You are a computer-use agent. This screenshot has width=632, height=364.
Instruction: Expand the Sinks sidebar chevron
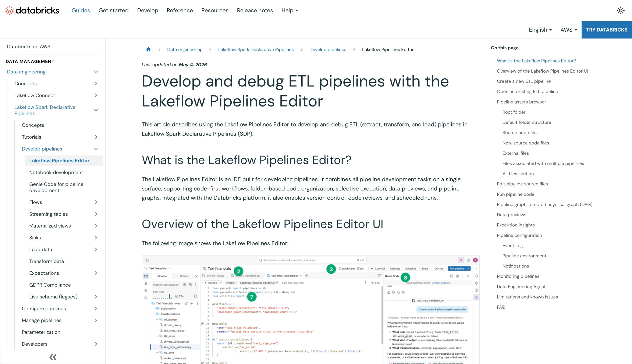[96, 238]
